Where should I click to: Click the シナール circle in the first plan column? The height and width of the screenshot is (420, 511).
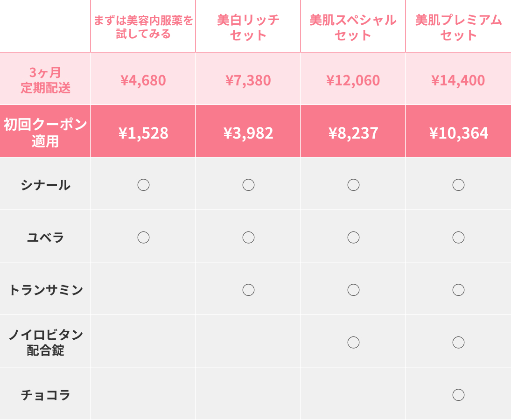(143, 185)
